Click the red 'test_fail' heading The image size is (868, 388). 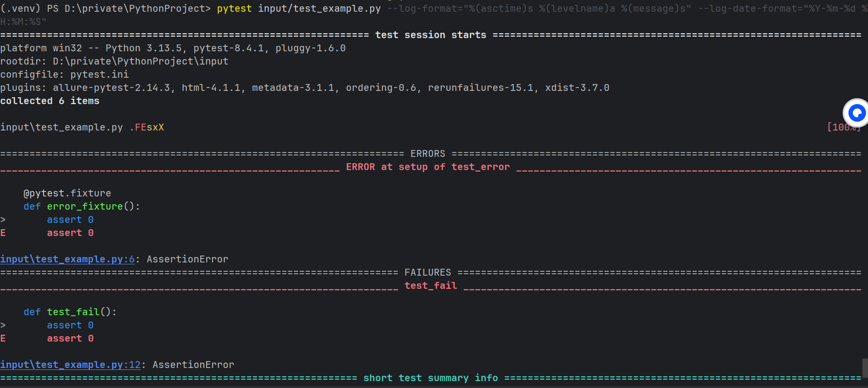[431, 285]
